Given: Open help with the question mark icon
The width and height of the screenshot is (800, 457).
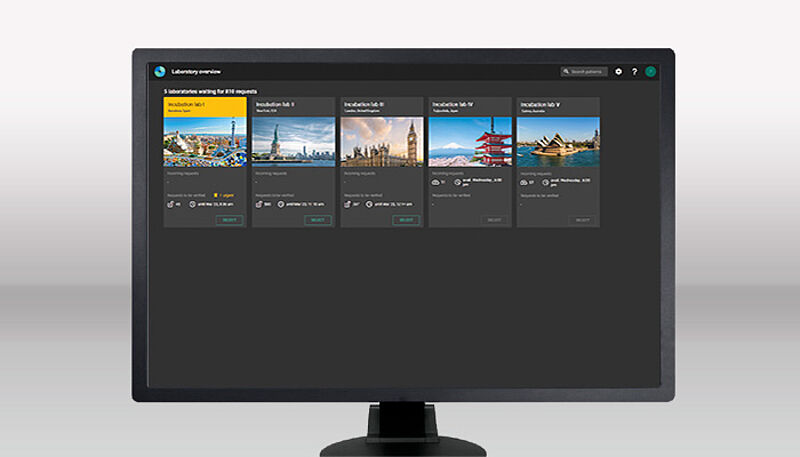Looking at the screenshot, I should 634,72.
